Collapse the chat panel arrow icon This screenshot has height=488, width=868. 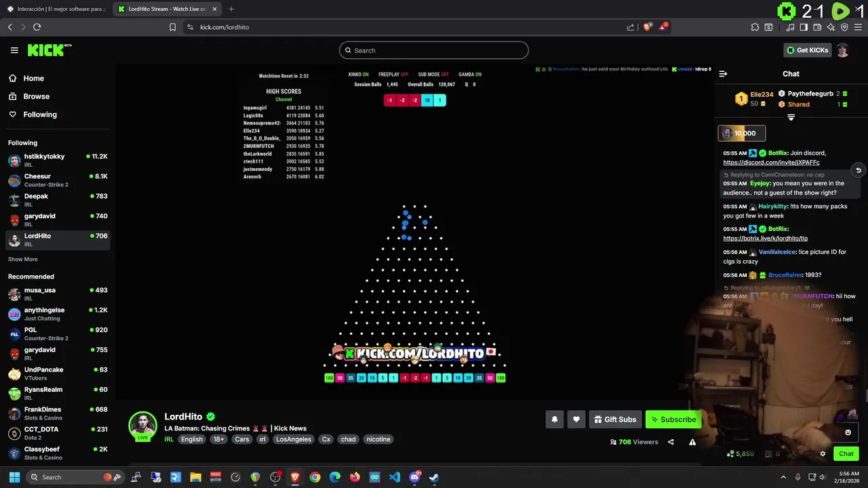[723, 74]
